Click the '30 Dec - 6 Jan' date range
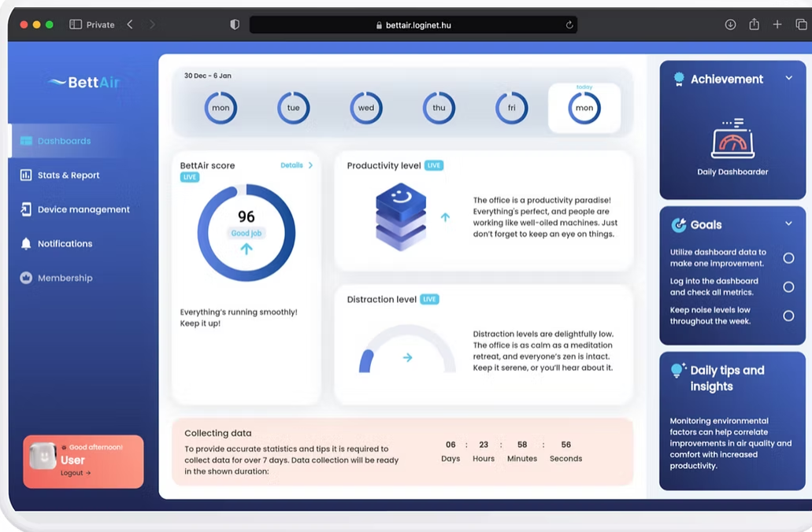This screenshot has width=812, height=532. 208,76
